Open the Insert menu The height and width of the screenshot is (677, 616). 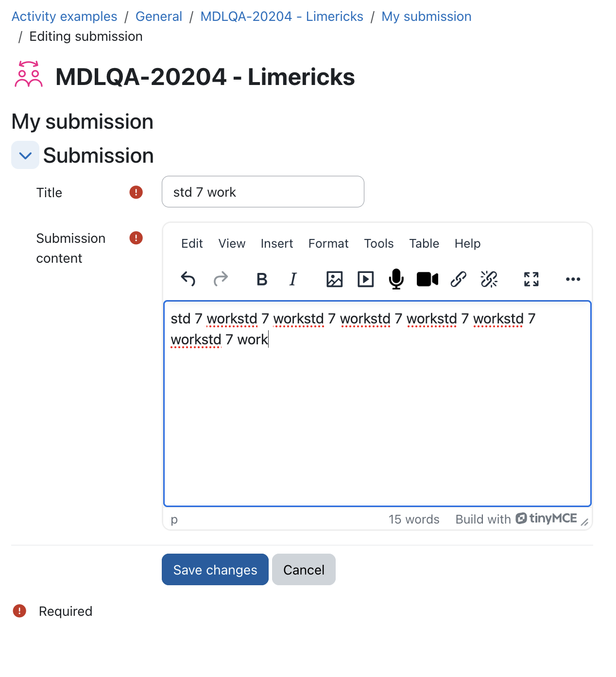[x=277, y=243]
